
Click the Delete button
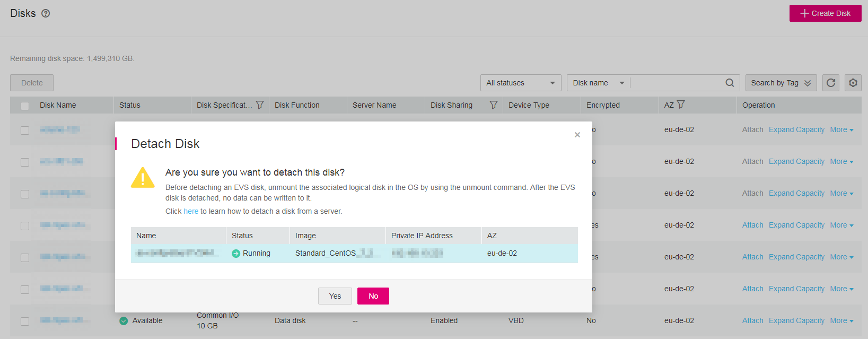[x=32, y=83]
